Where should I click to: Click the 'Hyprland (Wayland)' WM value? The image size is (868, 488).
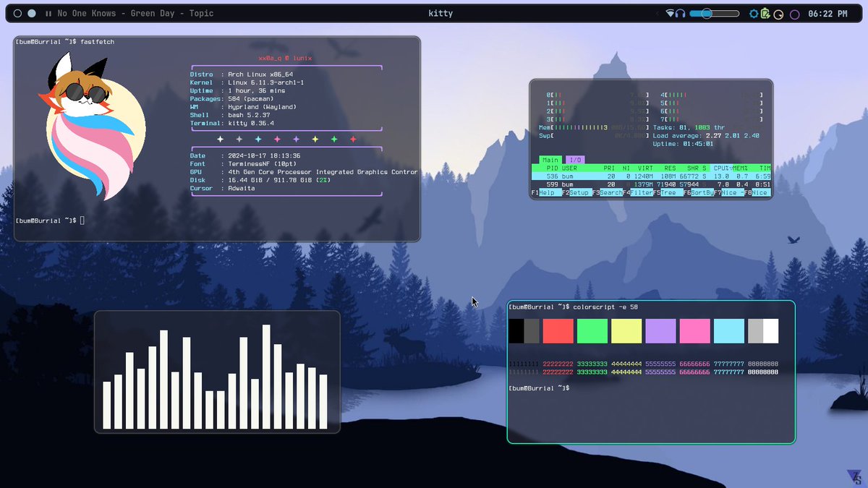(x=262, y=107)
